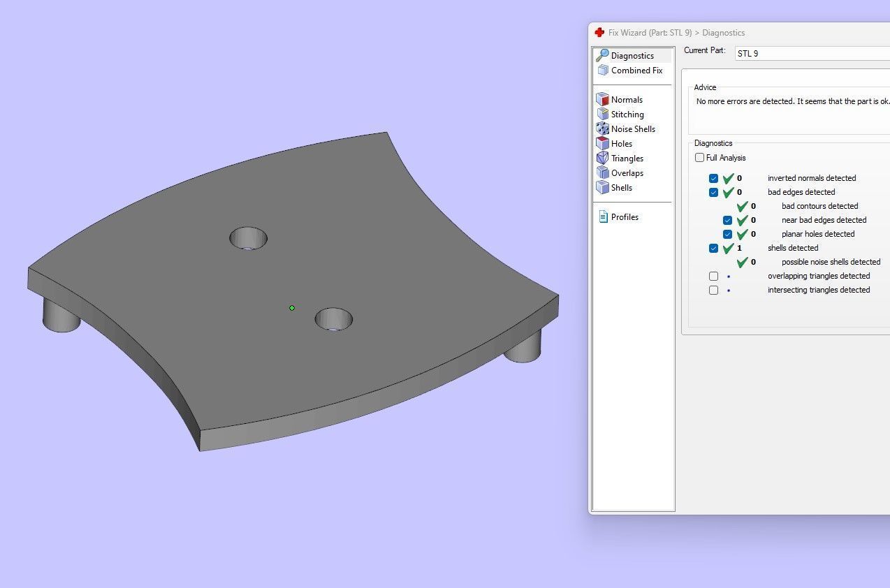Click the green checkmark for planar holes
The width and height of the screenshot is (890, 588).
coord(743,233)
